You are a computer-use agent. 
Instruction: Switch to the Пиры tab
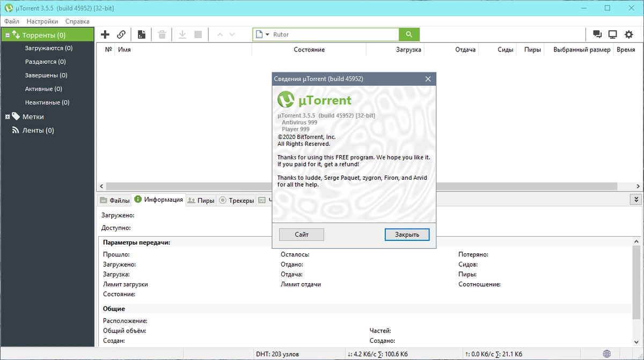[x=201, y=200]
